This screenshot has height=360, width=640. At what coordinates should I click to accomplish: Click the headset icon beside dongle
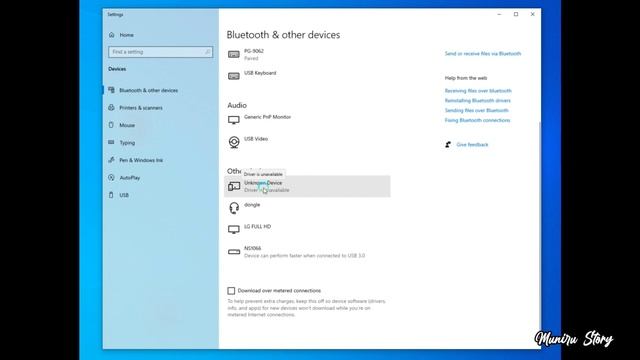tap(234, 208)
